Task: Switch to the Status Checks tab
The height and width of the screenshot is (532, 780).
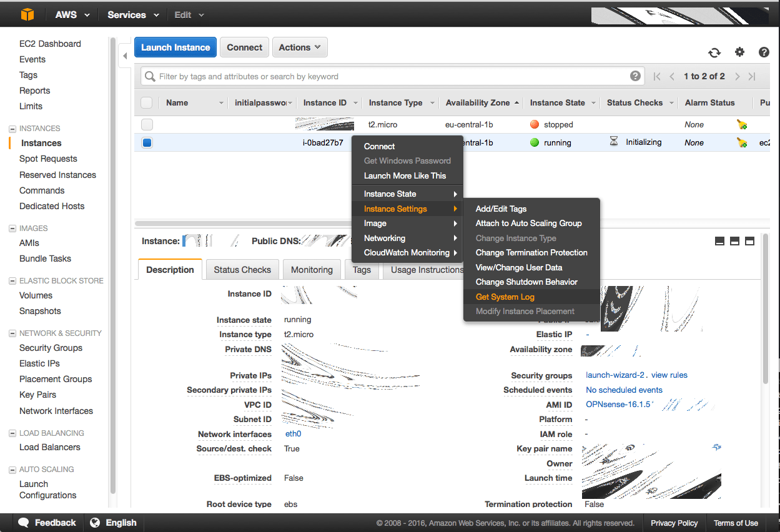Action: 242,270
